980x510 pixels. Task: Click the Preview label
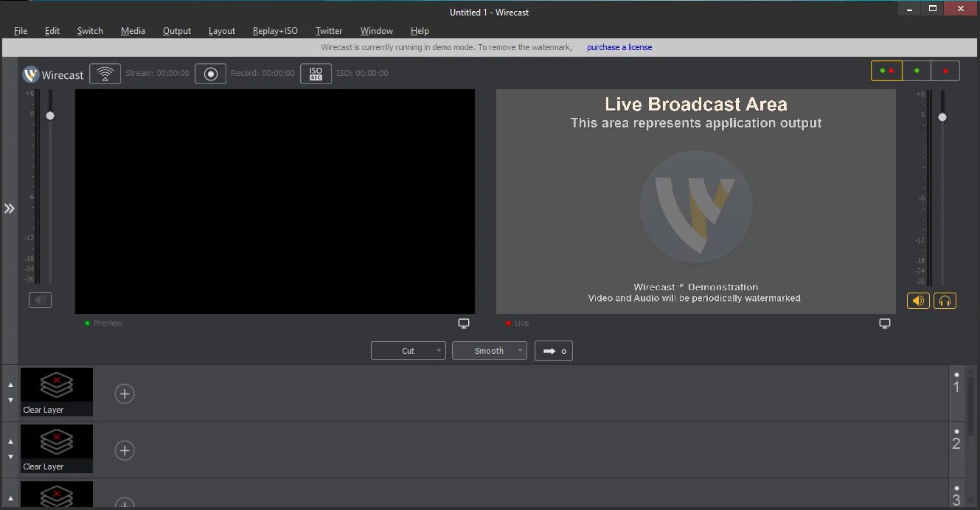click(x=108, y=324)
